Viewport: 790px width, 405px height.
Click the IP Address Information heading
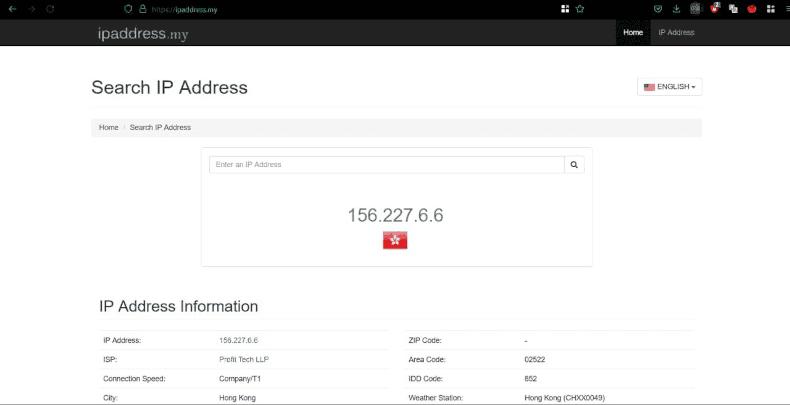pos(178,306)
